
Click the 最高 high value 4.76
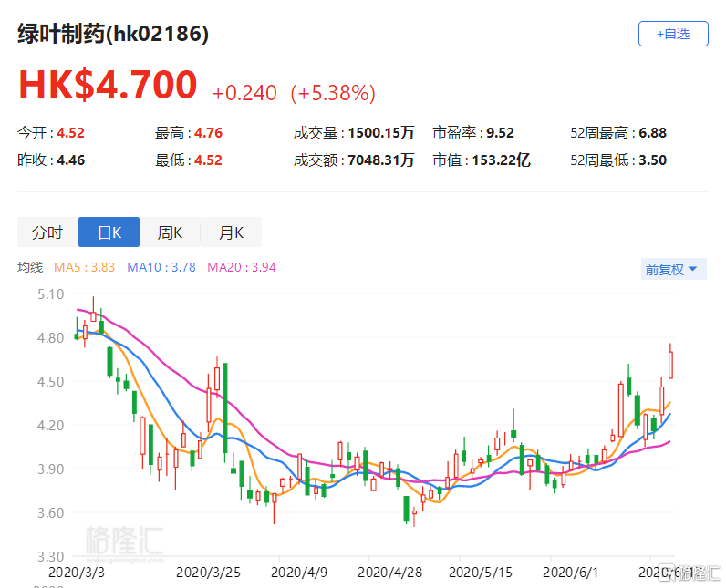[208, 133]
